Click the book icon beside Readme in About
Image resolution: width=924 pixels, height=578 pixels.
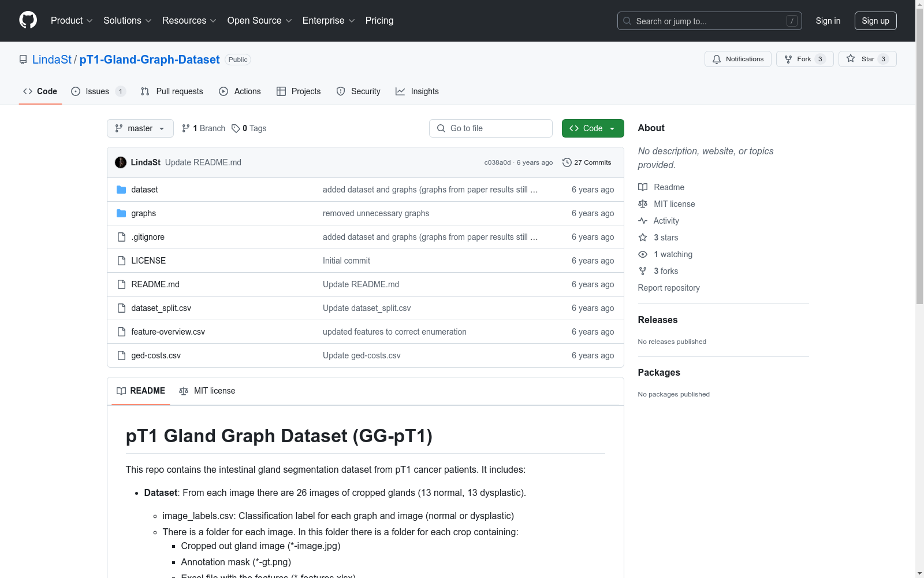(643, 187)
